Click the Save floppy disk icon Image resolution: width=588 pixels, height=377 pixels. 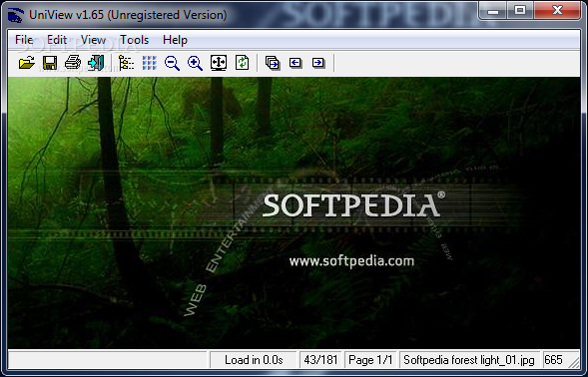point(50,63)
